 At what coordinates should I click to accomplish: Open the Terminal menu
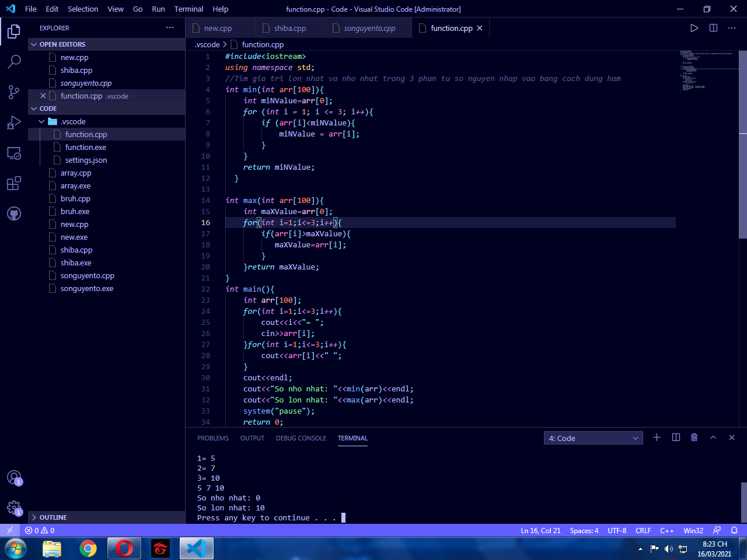point(189,9)
